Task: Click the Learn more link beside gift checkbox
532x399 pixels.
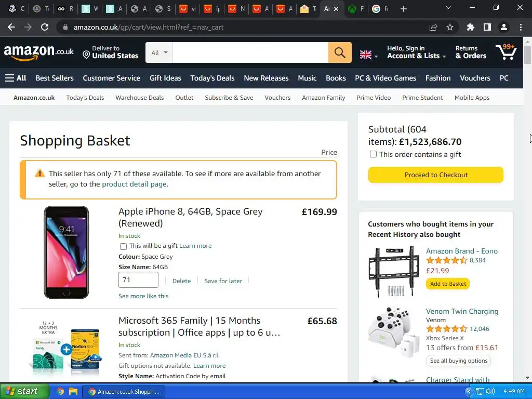Action: coord(195,246)
